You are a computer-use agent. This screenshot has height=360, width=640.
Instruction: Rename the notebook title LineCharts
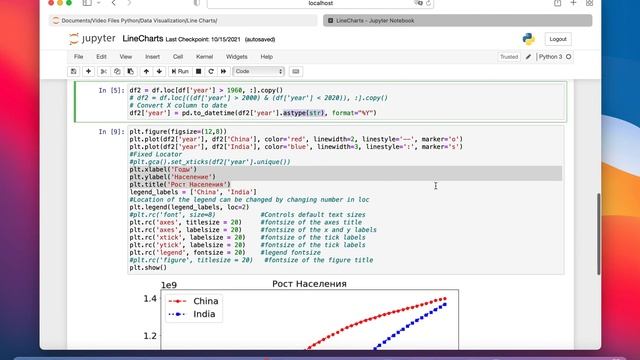[142, 39]
